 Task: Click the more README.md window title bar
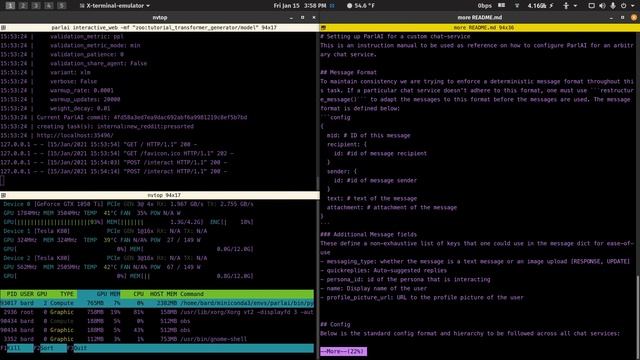pos(480,18)
